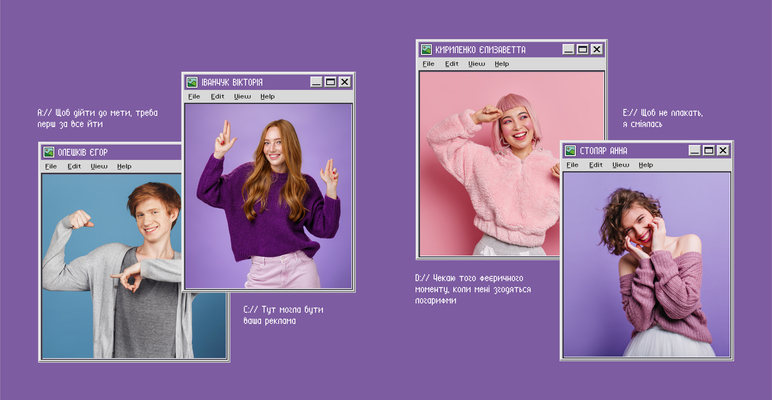
Task: Click the title icon of Олешків Єгор window
Action: click(x=49, y=152)
